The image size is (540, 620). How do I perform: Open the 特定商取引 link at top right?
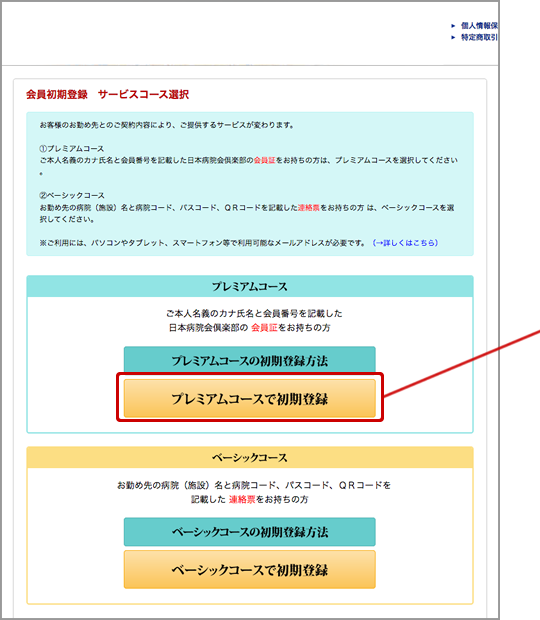[479, 38]
